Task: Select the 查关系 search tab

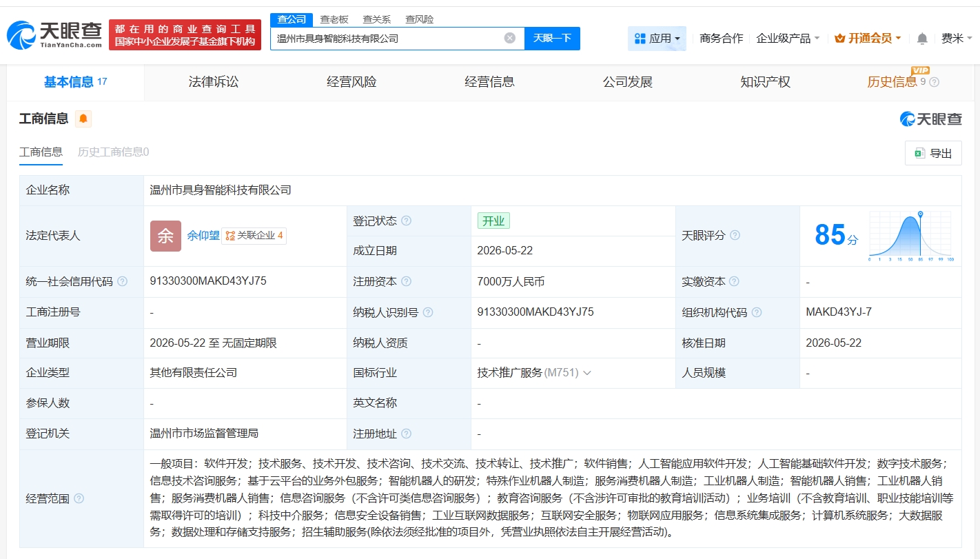Action: (376, 19)
